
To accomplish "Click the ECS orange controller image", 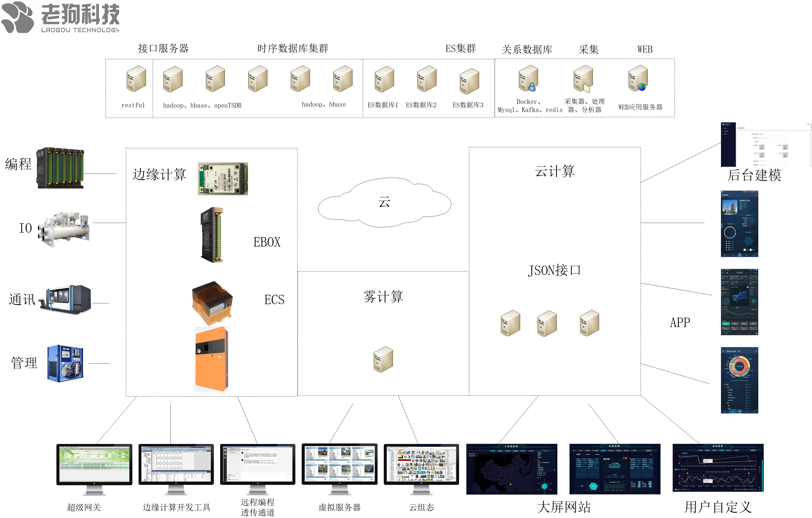I will pos(212,303).
